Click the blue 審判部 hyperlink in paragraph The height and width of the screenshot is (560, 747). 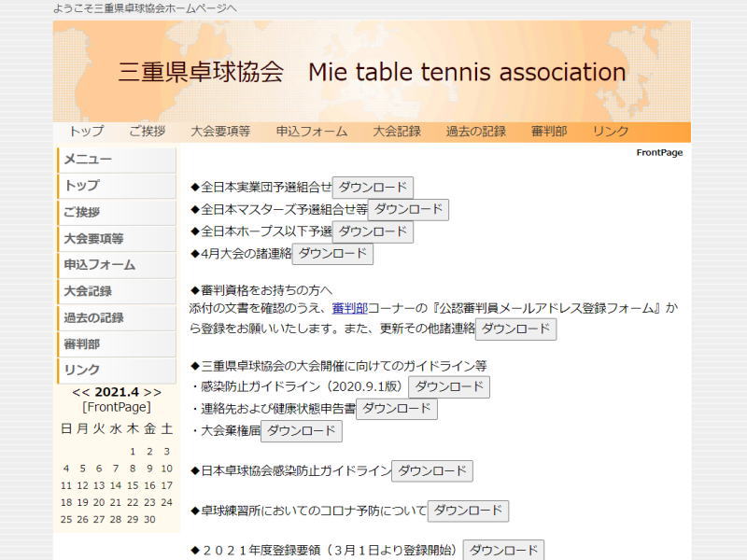point(349,308)
